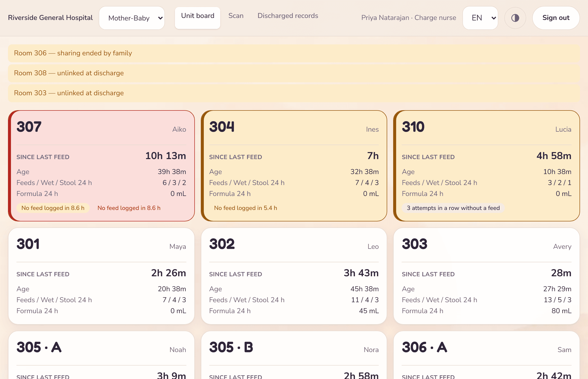The image size is (588, 379).
Task: Open the room 305 · A Noah card
Action: [x=101, y=355]
